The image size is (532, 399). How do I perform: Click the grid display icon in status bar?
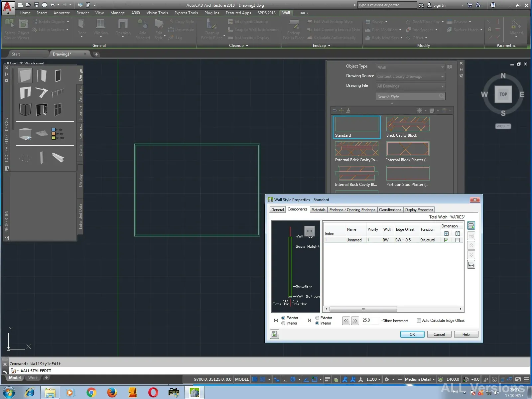(255, 379)
